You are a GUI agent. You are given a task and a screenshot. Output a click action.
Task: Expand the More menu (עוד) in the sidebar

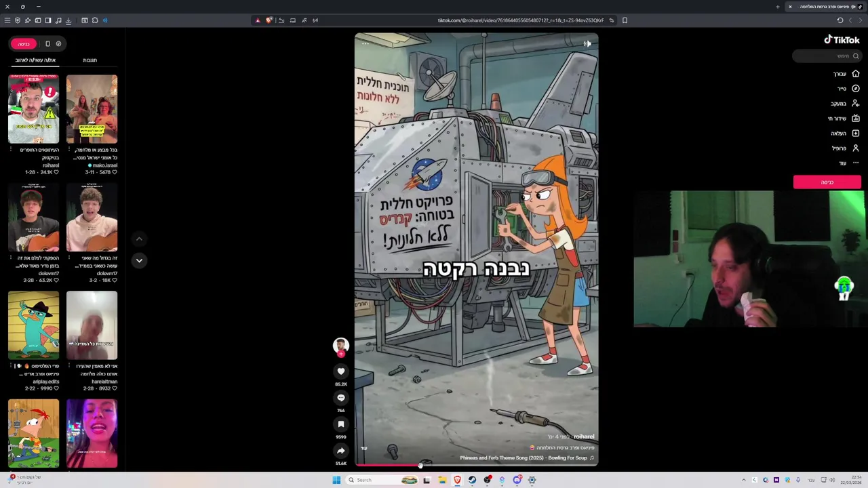(849, 163)
